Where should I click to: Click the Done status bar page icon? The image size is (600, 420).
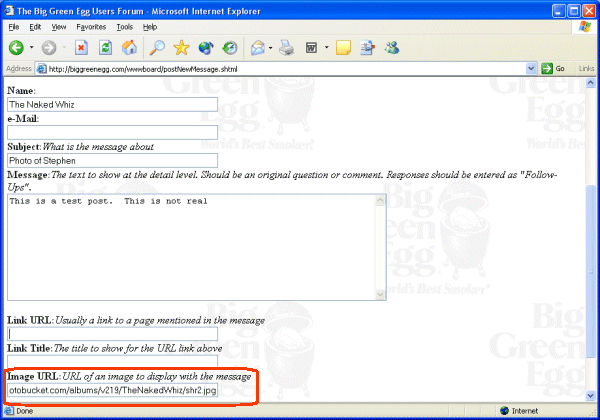(x=9, y=411)
